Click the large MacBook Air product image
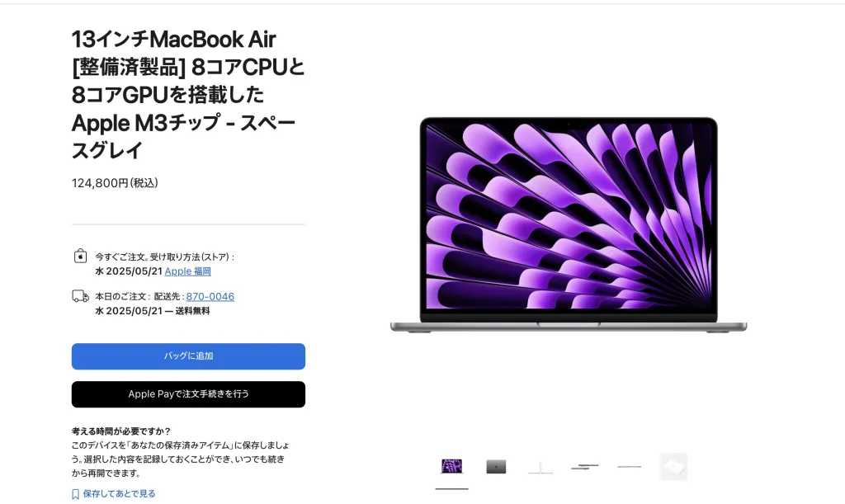The image size is (845, 504). tap(569, 225)
